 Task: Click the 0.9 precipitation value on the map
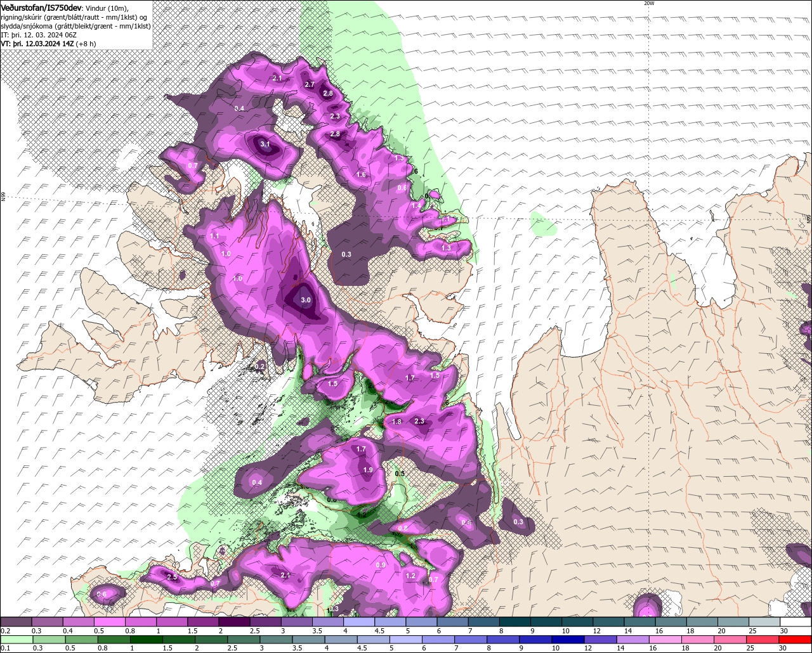click(381, 565)
